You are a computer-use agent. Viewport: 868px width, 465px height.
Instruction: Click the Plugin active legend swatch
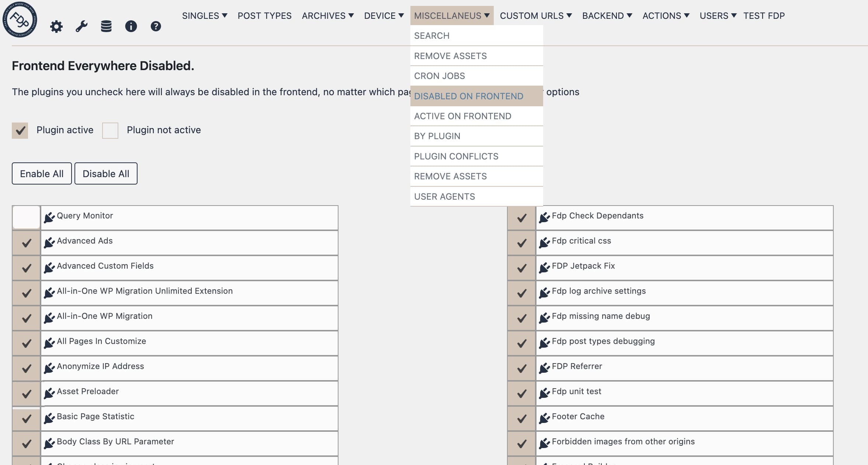20,130
